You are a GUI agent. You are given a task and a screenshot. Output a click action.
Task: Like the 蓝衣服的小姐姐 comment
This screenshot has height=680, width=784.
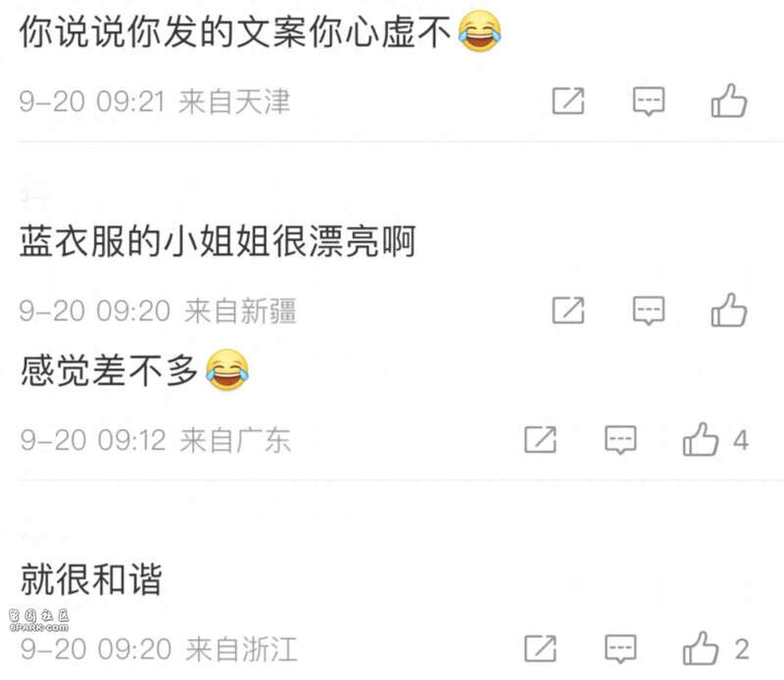tap(729, 310)
